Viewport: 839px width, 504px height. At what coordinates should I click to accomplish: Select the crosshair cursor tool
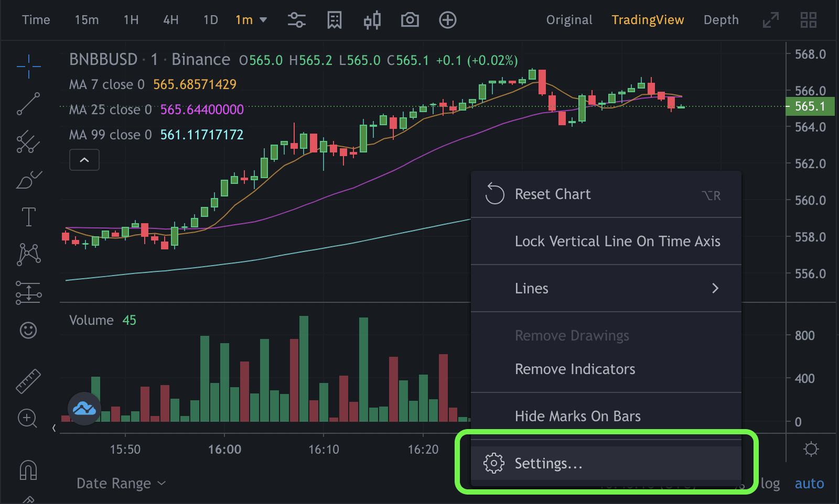[x=28, y=67]
